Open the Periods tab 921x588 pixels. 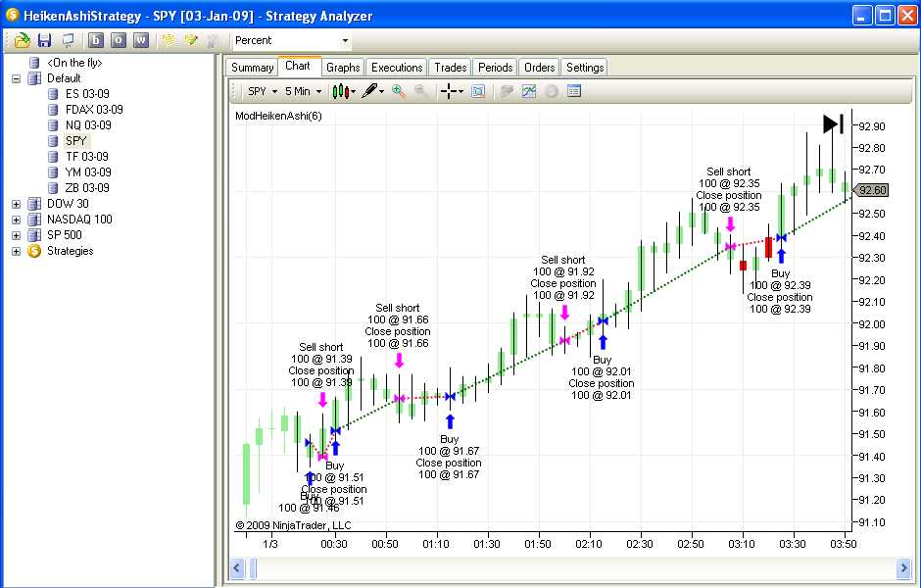point(495,68)
